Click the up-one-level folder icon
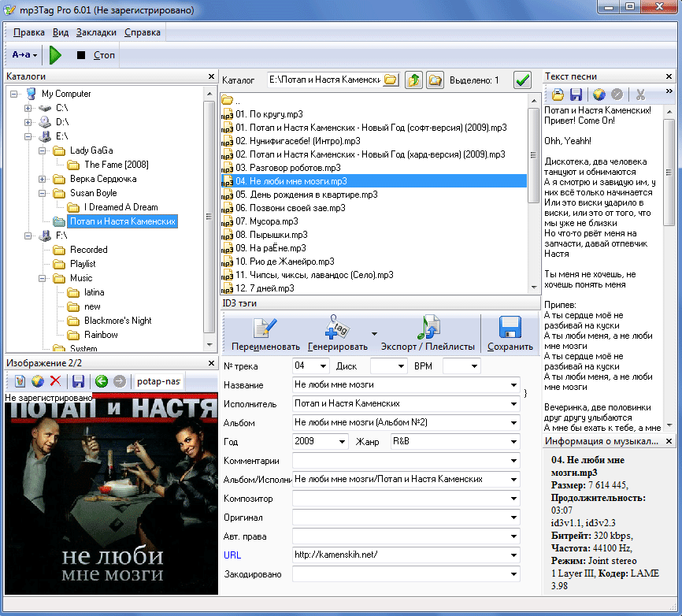 coord(413,80)
